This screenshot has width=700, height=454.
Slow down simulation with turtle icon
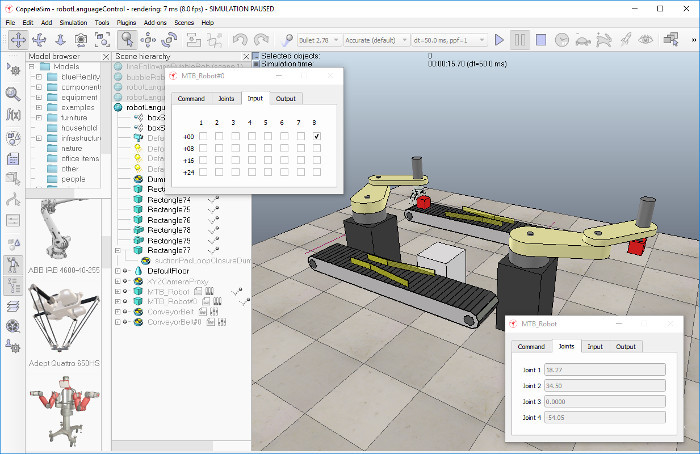[583, 40]
